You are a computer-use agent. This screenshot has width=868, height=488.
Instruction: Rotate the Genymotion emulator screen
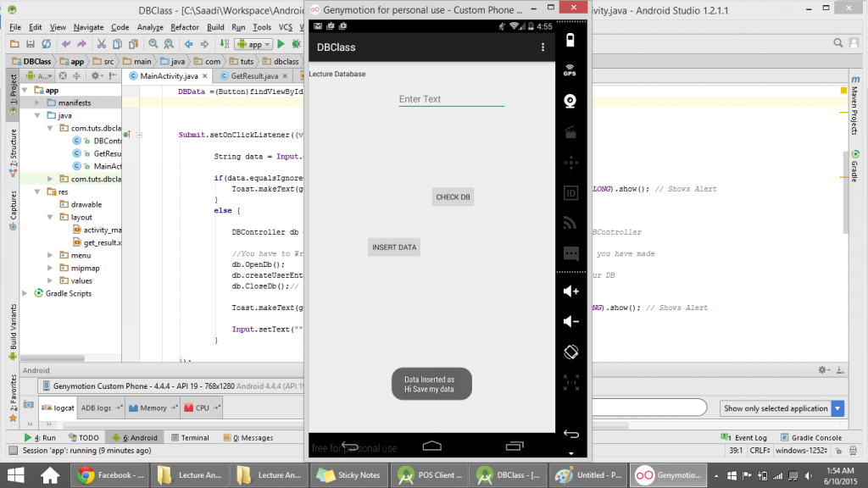coord(570,351)
